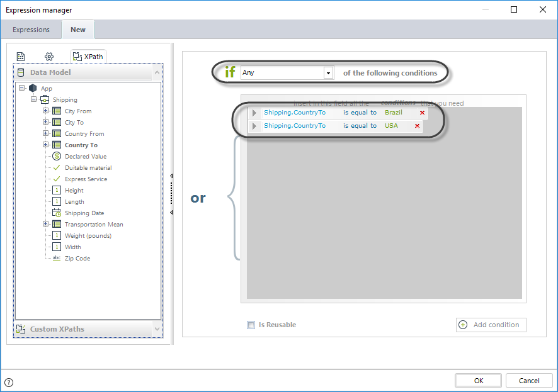Click the Shipping Date calendar icon
Image resolution: width=558 pixels, height=392 pixels.
[57, 213]
